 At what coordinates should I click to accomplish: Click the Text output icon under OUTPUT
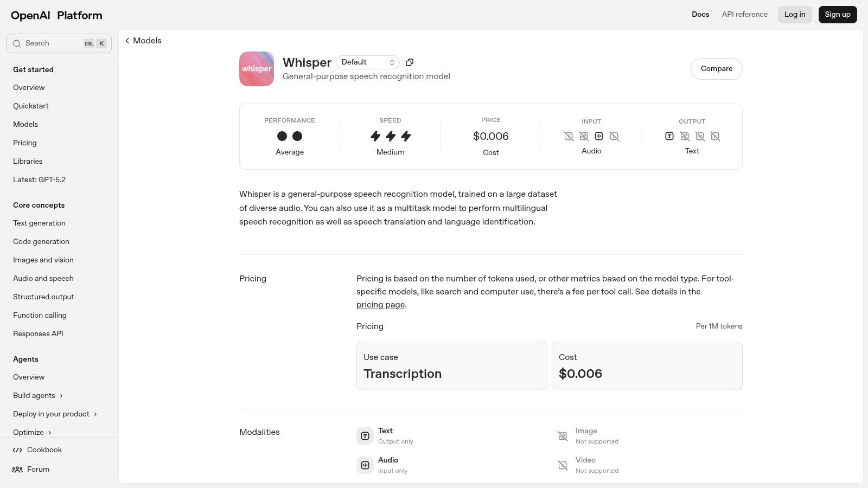669,136
